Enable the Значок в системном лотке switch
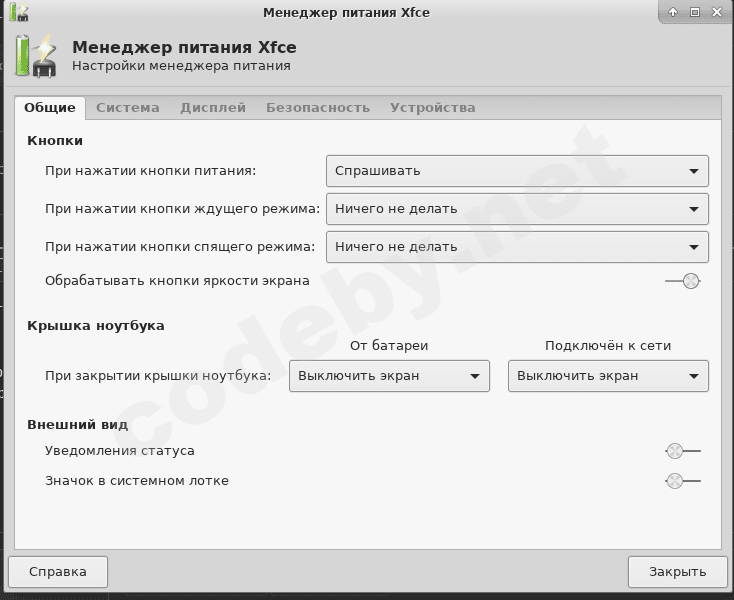734x600 pixels. tap(683, 481)
